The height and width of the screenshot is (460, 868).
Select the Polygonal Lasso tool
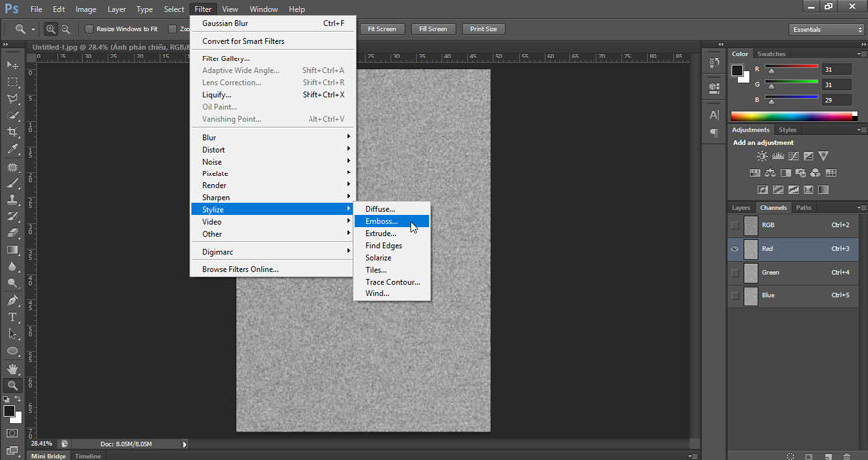(x=12, y=98)
